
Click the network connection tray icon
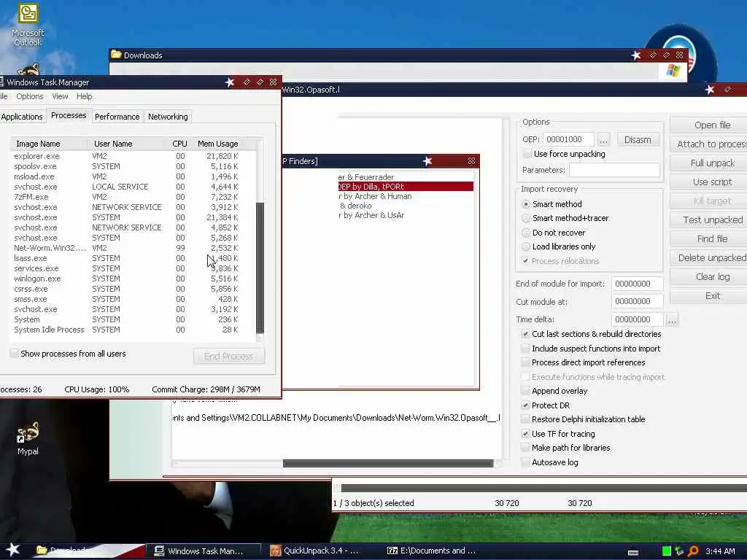point(679,551)
